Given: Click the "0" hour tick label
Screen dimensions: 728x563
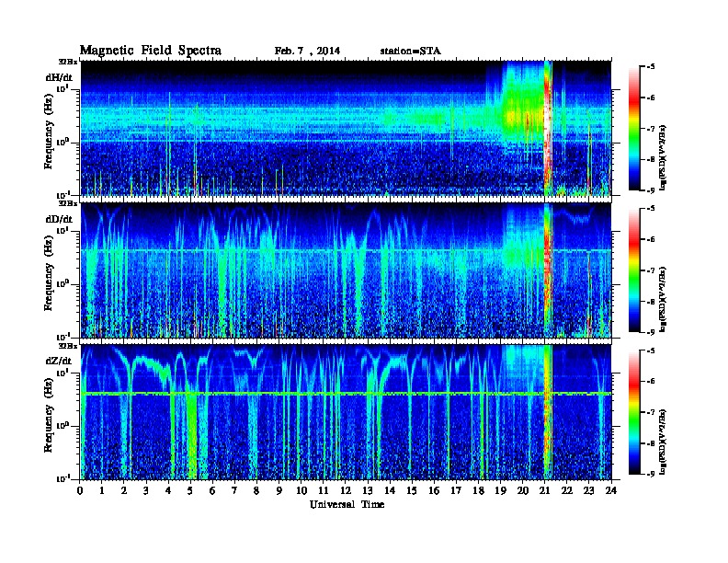Looking at the screenshot, I should (x=80, y=491).
